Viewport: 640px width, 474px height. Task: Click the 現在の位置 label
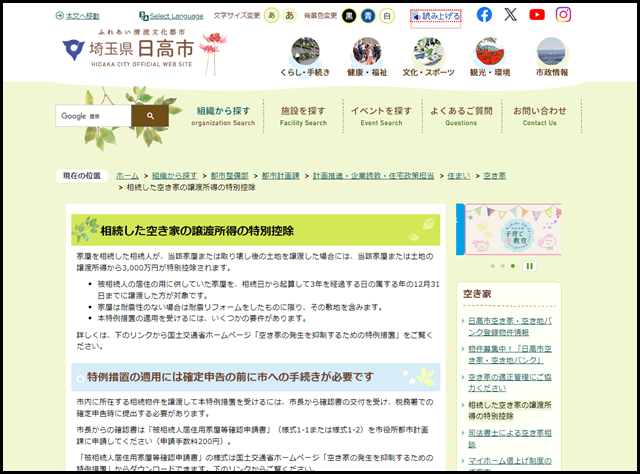[x=81, y=176]
